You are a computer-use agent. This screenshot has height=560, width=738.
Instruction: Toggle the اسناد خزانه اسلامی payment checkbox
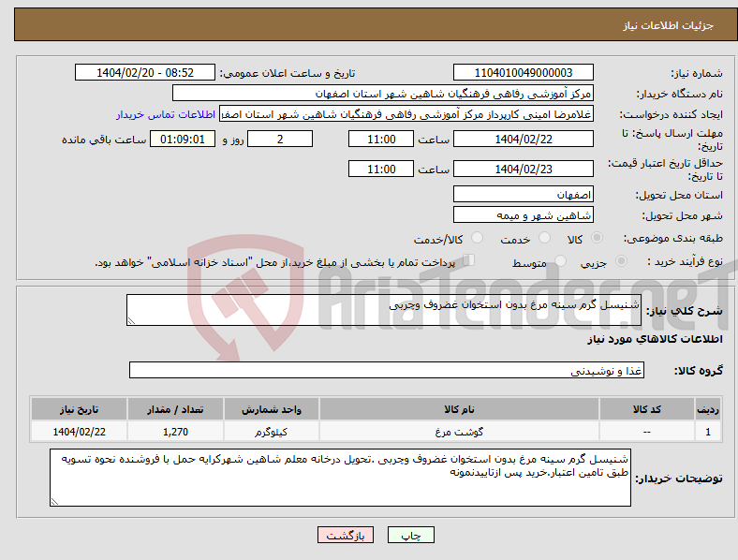(x=469, y=260)
